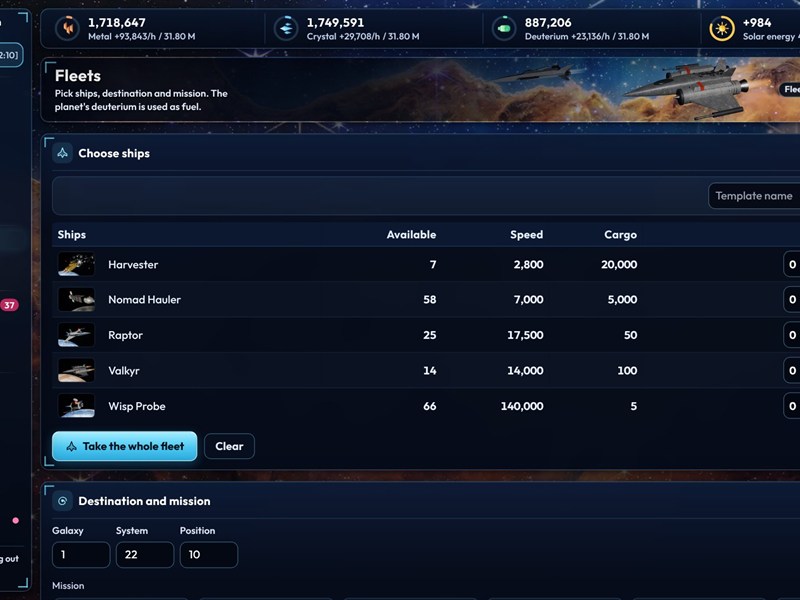Set Nomad Hauler ship quantity field
Screen dimensions: 800x600
tap(792, 299)
